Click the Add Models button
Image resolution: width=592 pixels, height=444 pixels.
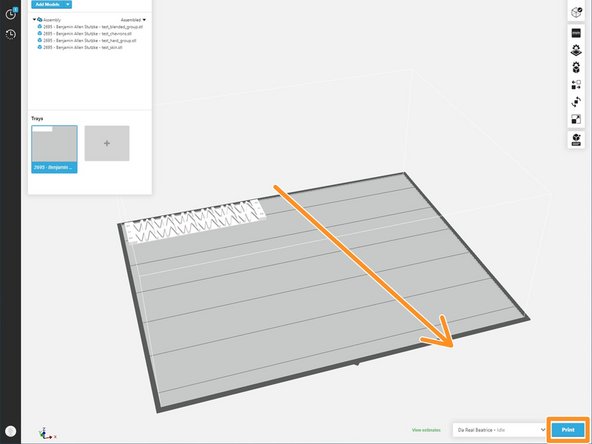pyautogui.click(x=48, y=4)
